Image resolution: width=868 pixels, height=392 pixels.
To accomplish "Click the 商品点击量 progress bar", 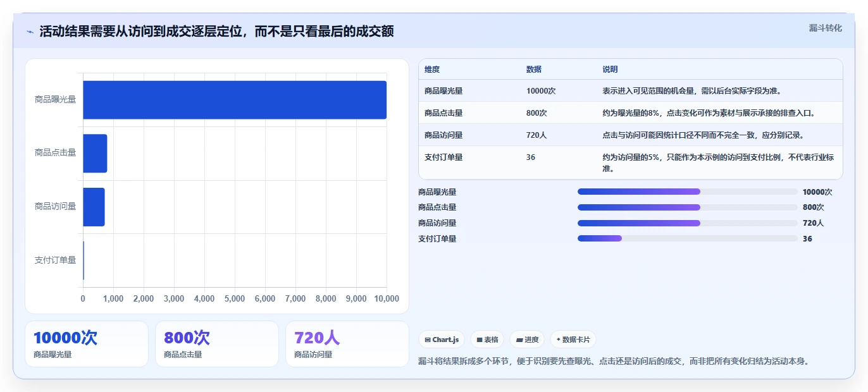I will click(x=687, y=207).
